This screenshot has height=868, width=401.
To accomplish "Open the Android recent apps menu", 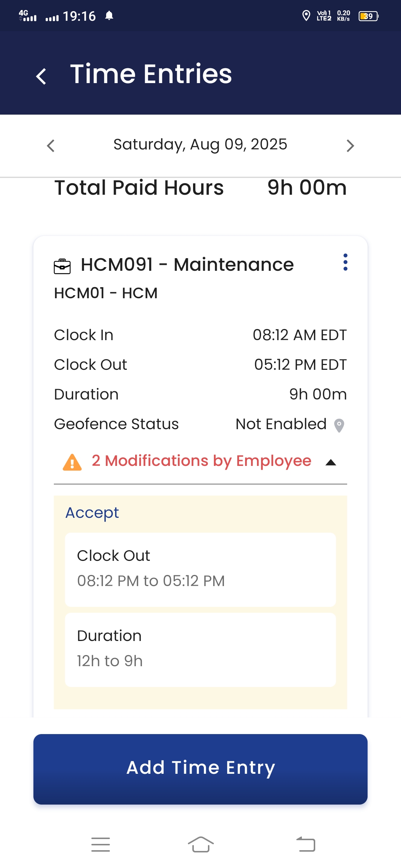I will point(101,845).
